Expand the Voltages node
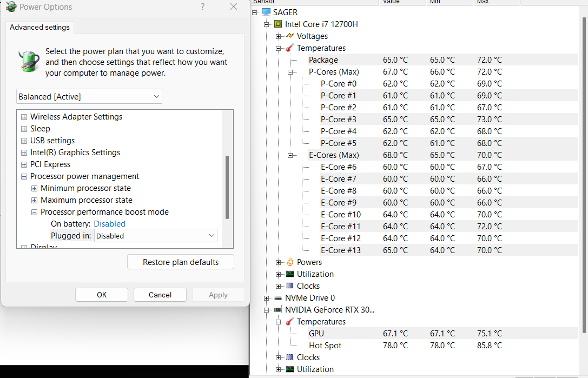This screenshot has height=378, width=588. [x=278, y=36]
